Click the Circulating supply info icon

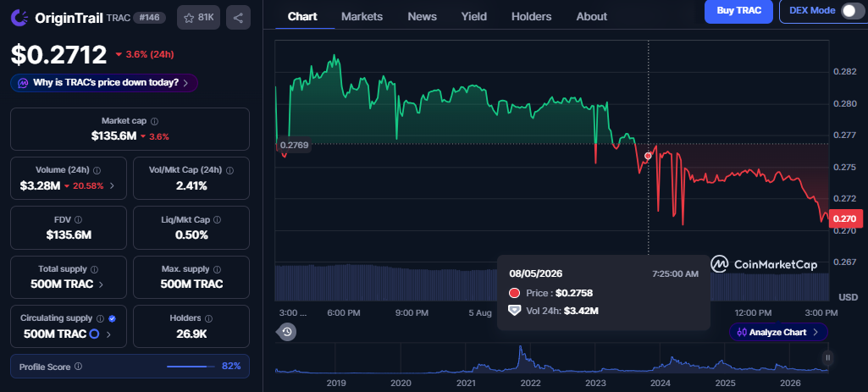point(100,318)
